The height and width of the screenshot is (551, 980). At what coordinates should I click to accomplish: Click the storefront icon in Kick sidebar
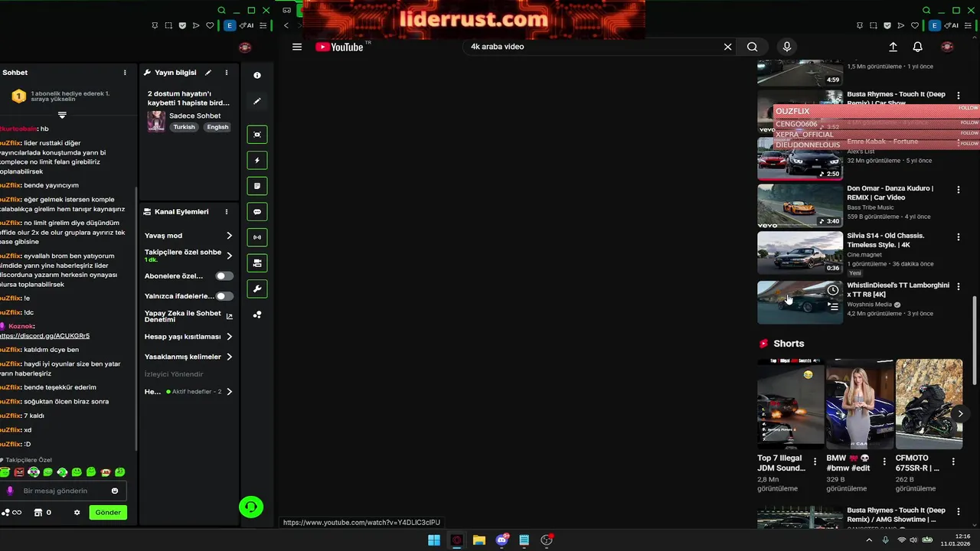[257, 263]
